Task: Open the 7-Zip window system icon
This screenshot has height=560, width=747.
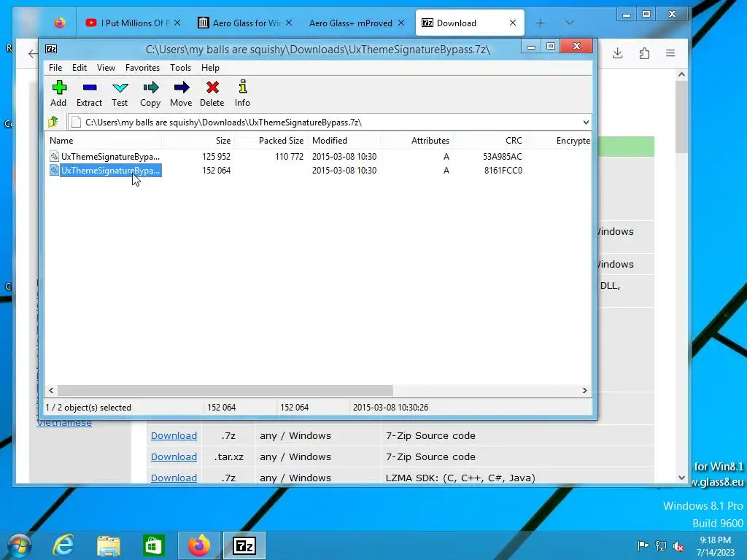Action: [x=51, y=49]
